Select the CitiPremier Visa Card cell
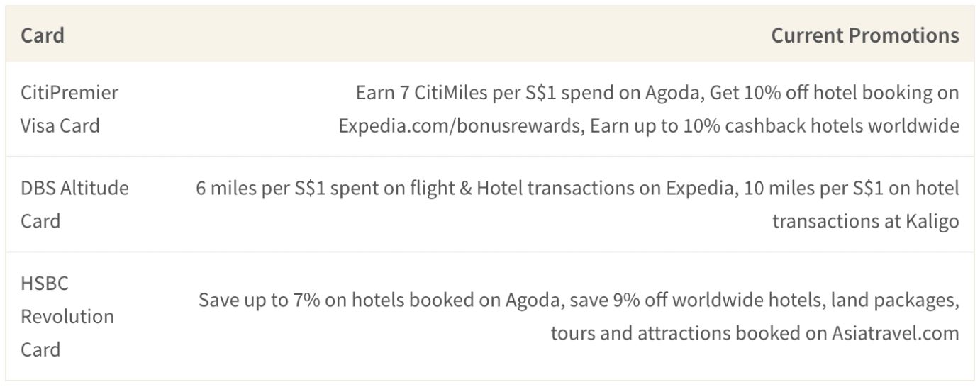The image size is (980, 387). pyautogui.click(x=69, y=109)
